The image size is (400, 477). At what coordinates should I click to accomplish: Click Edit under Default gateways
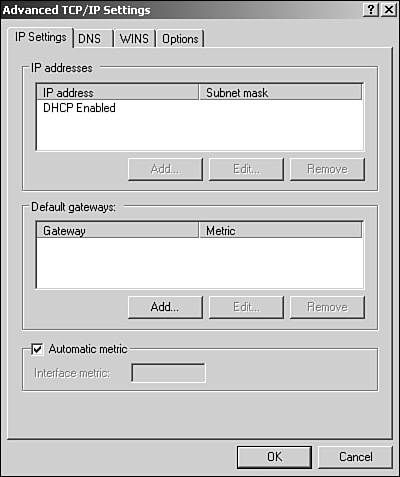[x=246, y=307]
